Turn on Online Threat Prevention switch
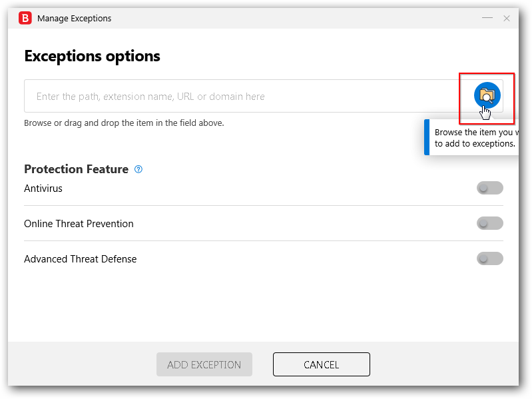532x399 pixels. tap(489, 224)
